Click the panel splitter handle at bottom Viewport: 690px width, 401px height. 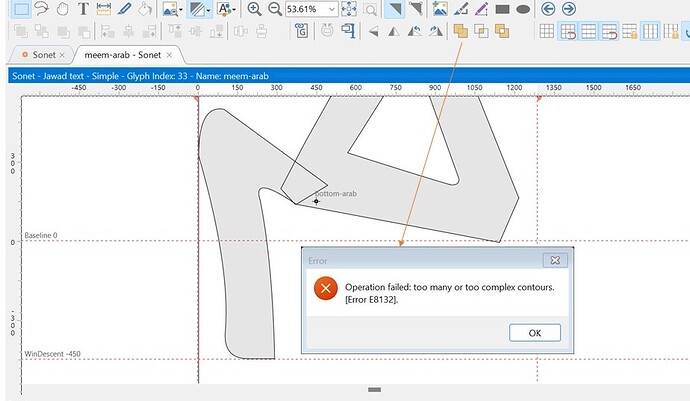[374, 390]
